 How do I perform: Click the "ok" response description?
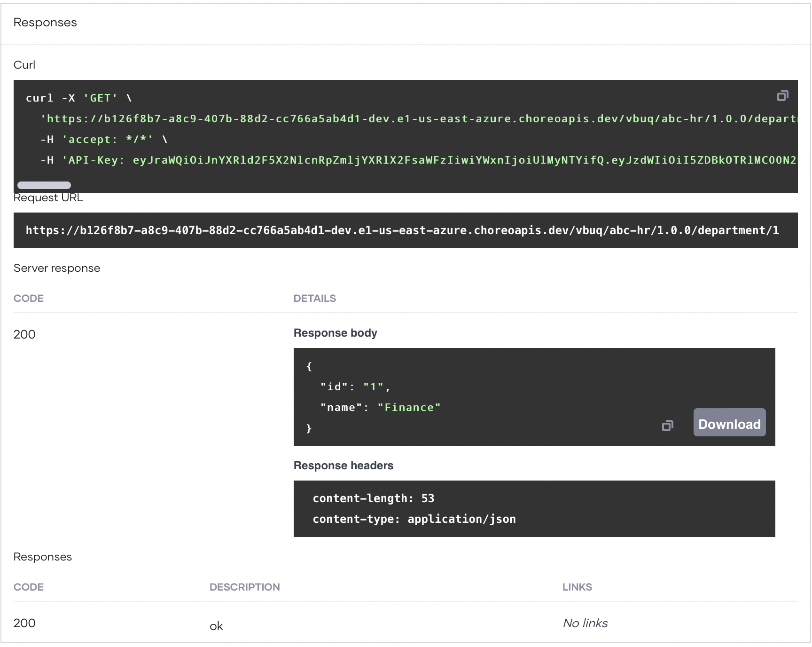[216, 626]
